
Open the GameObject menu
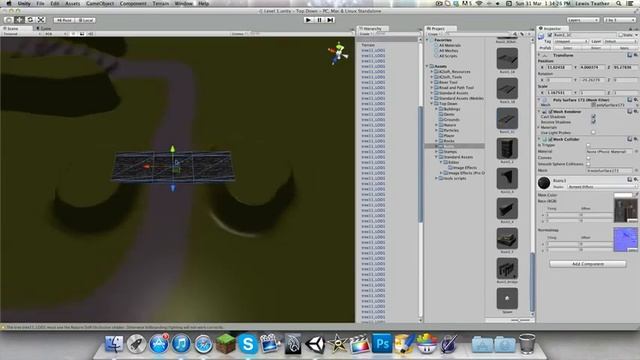pos(100,3)
